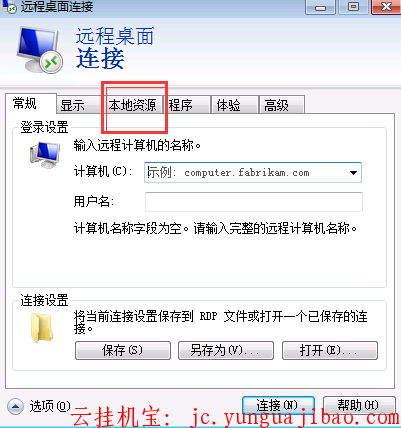Switch to the 本地资源 tab
The width and height of the screenshot is (401, 428).
[x=132, y=105]
